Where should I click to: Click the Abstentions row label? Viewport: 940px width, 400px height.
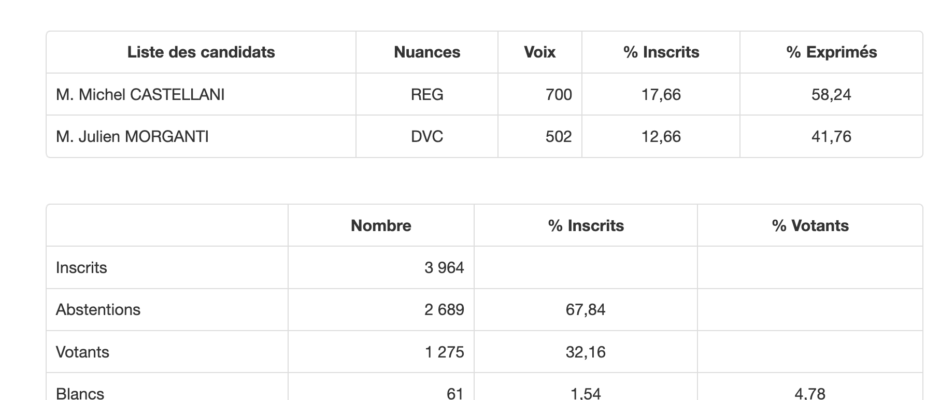98,309
